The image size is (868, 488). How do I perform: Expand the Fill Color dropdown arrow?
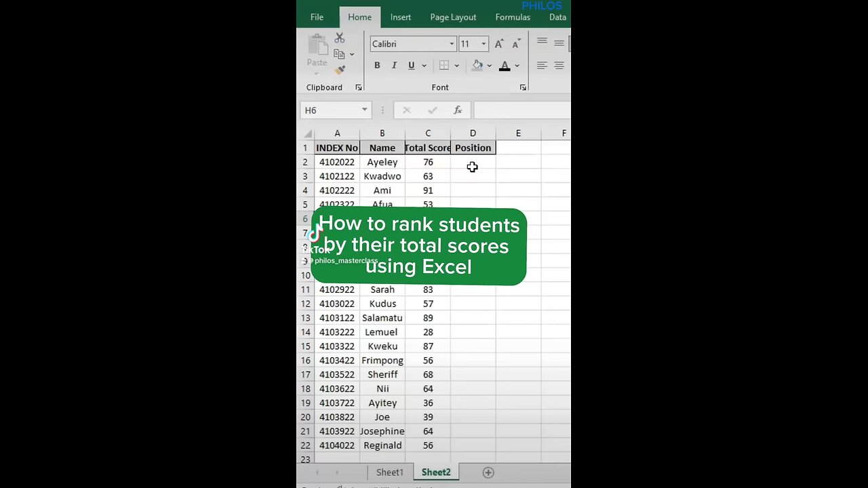[x=489, y=66]
